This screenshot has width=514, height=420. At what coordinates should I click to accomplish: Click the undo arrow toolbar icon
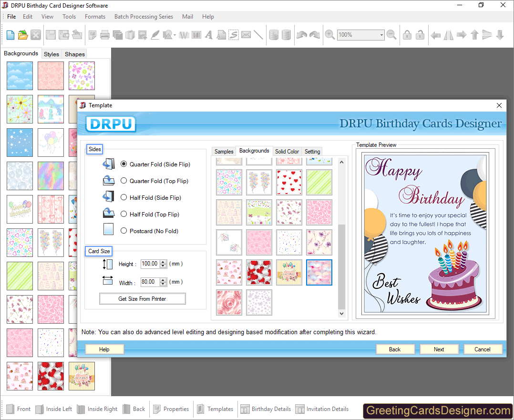[301, 35]
